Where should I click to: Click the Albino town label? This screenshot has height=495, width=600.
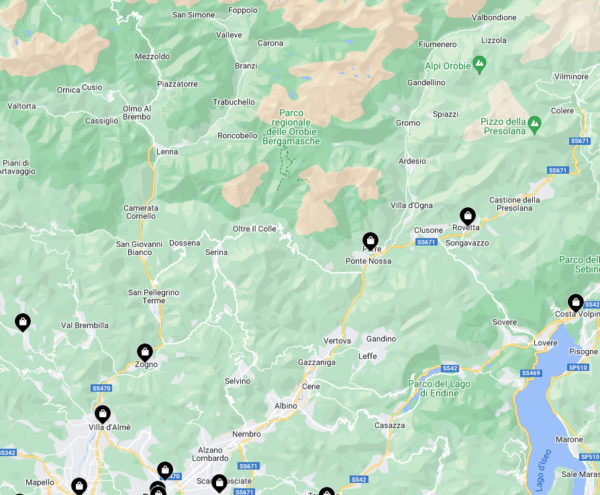[x=286, y=406]
